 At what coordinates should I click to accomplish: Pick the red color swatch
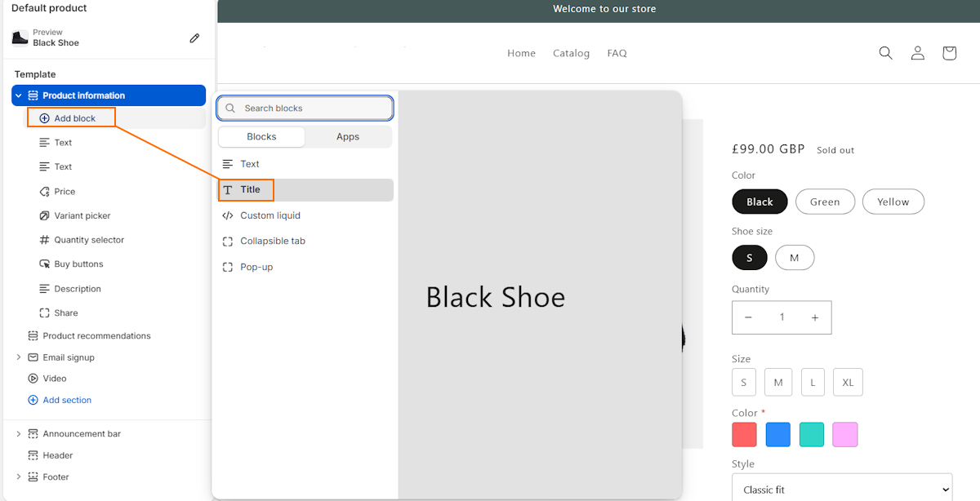click(745, 434)
